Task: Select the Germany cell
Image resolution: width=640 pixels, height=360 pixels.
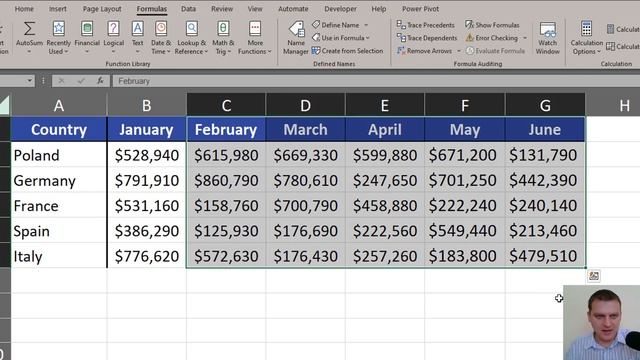Action: pos(59,180)
